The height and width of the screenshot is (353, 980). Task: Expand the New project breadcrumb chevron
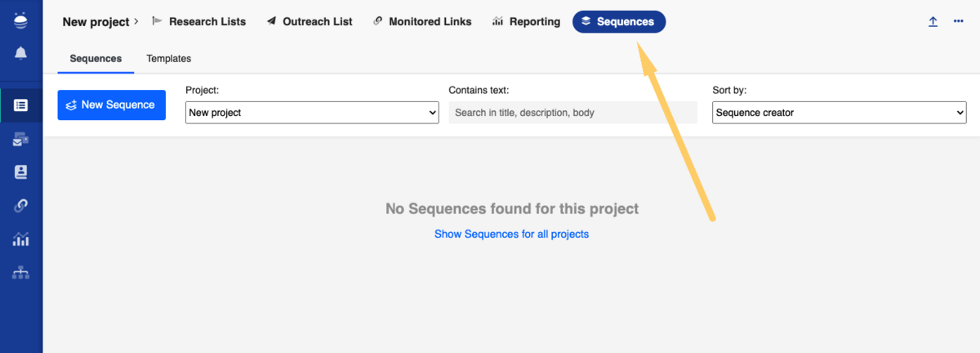[x=136, y=22]
